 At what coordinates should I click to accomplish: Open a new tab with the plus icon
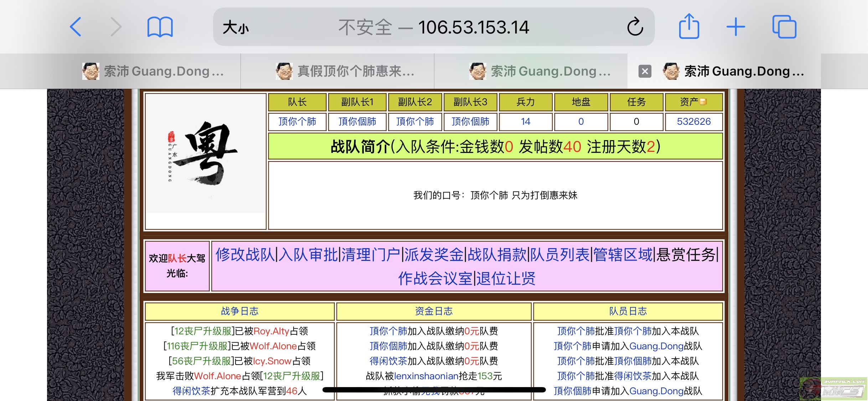pyautogui.click(x=736, y=26)
